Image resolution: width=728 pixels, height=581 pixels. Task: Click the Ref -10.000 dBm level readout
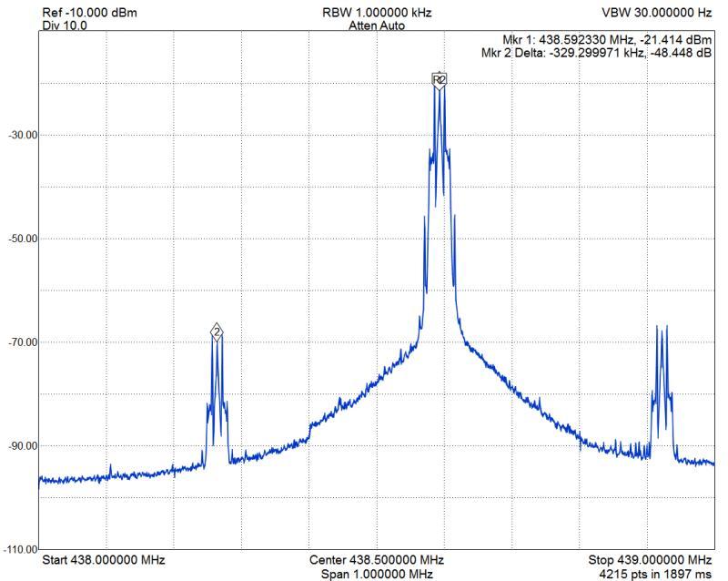tap(90, 13)
